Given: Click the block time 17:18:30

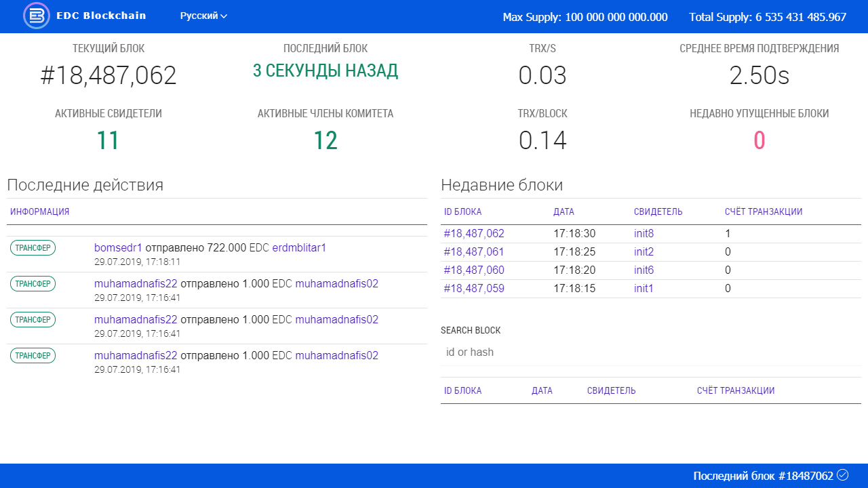Looking at the screenshot, I should point(574,234).
